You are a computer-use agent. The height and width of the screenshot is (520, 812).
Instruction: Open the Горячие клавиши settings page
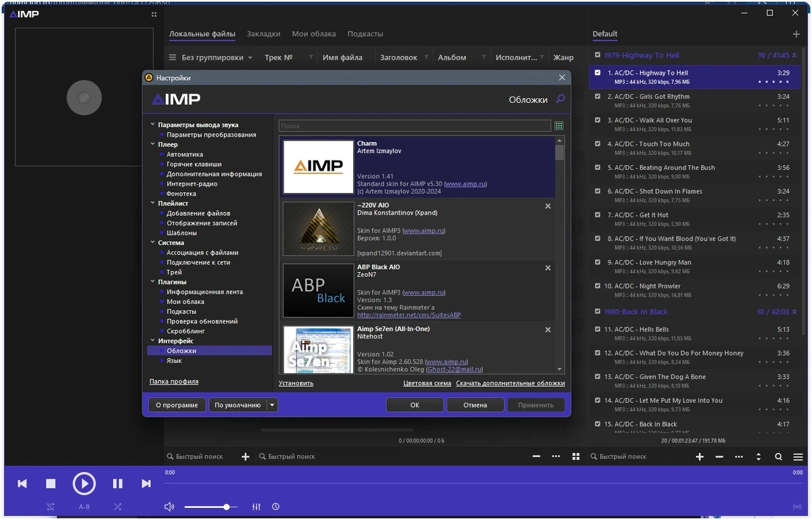point(194,164)
